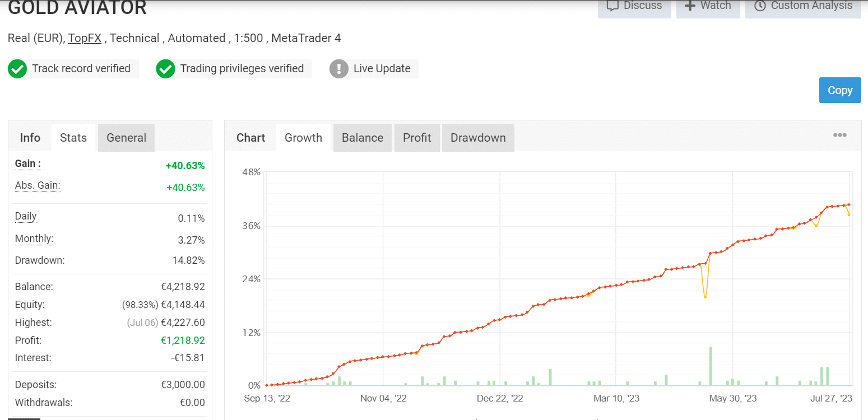Click the Gain label in stats
This screenshot has width=868, height=420.
28,164
